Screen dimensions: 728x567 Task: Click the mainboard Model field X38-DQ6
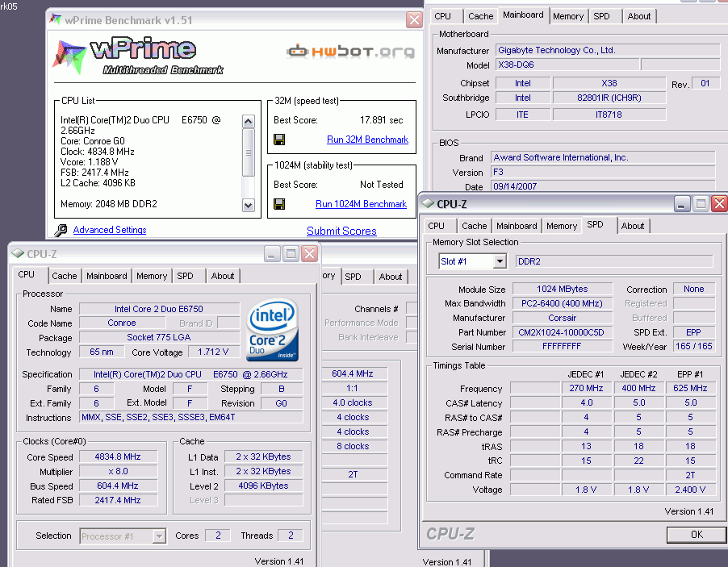tap(567, 65)
